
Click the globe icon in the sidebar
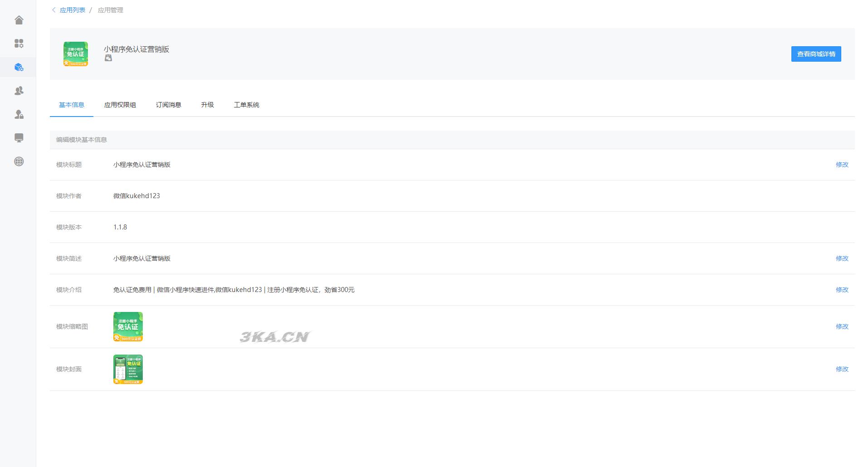click(x=19, y=161)
